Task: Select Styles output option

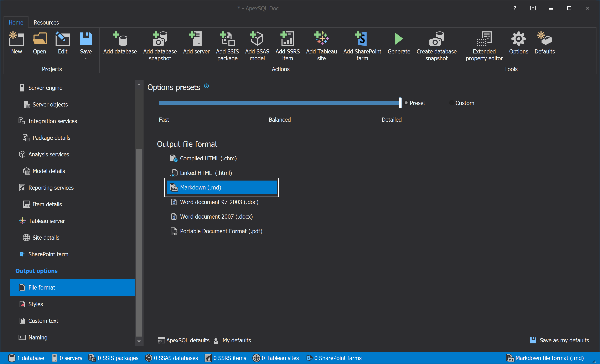Action: pyautogui.click(x=72, y=304)
